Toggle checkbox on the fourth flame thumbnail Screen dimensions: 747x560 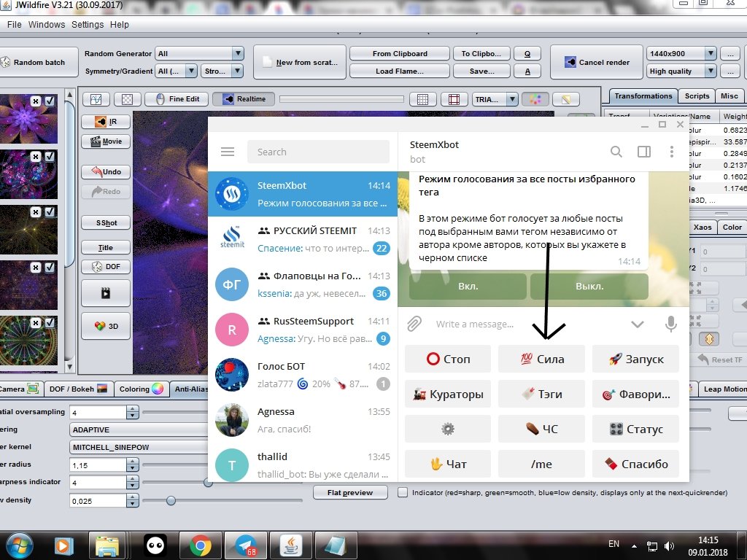(x=50, y=268)
